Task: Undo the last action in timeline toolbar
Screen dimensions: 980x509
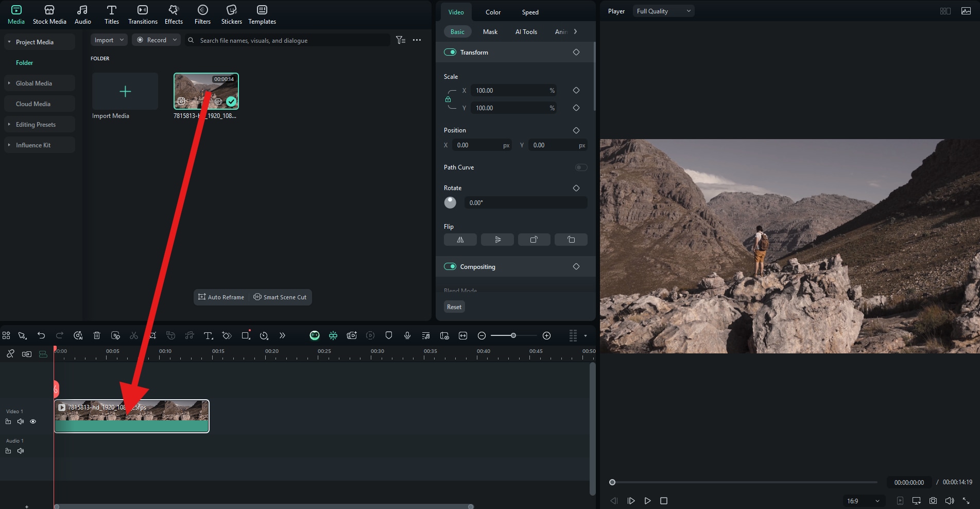Action: click(41, 335)
